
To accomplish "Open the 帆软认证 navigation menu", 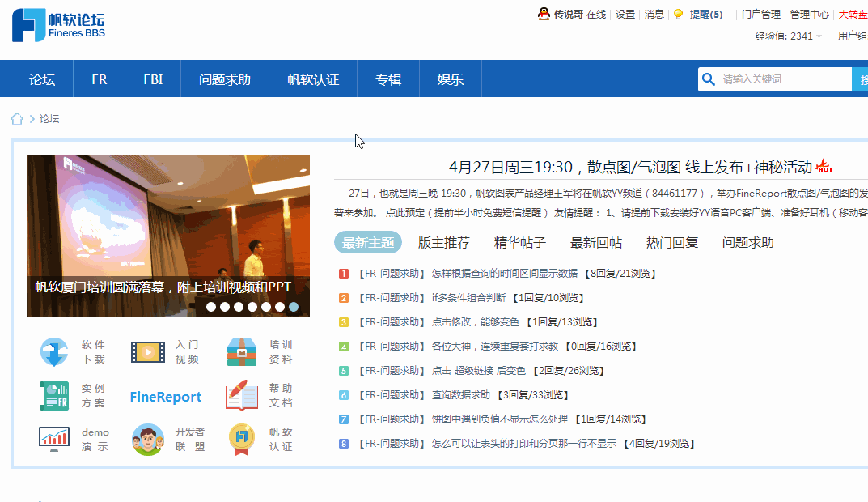I will (x=313, y=79).
